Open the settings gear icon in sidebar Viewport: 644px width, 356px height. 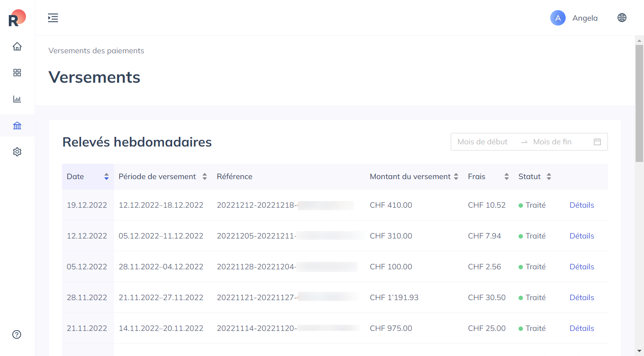(17, 152)
